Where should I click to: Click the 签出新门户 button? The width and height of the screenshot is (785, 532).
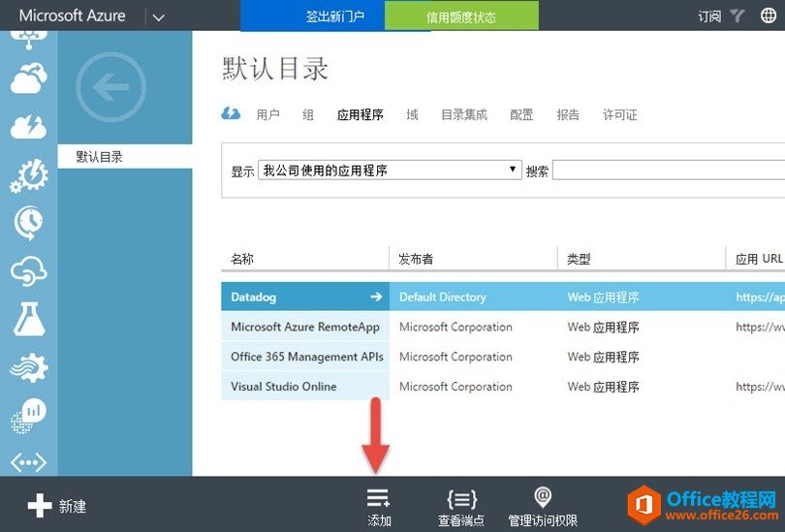(x=313, y=16)
